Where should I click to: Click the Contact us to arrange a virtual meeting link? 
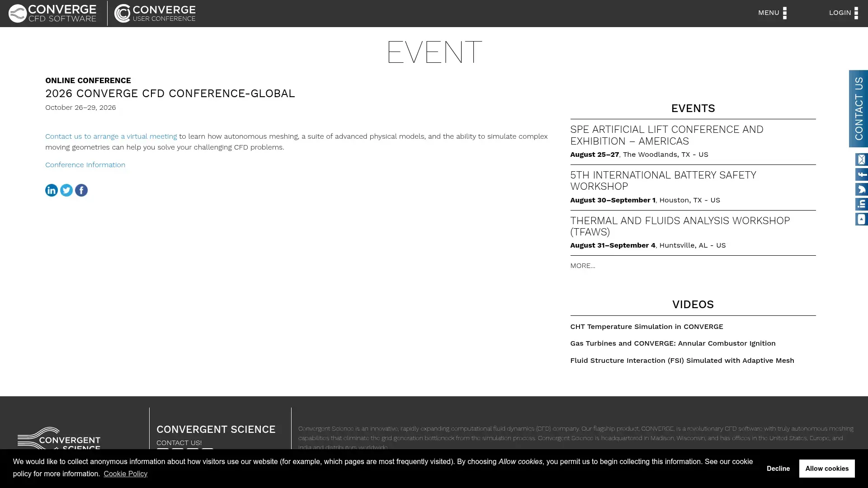coord(111,136)
